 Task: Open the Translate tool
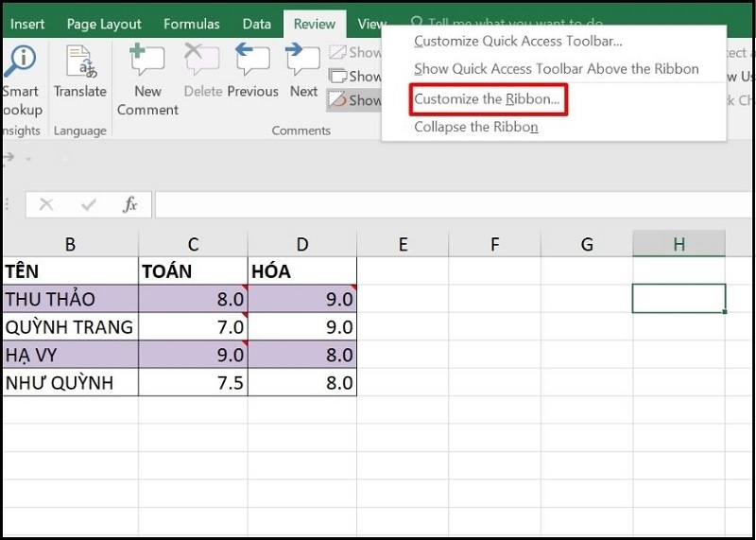79,71
